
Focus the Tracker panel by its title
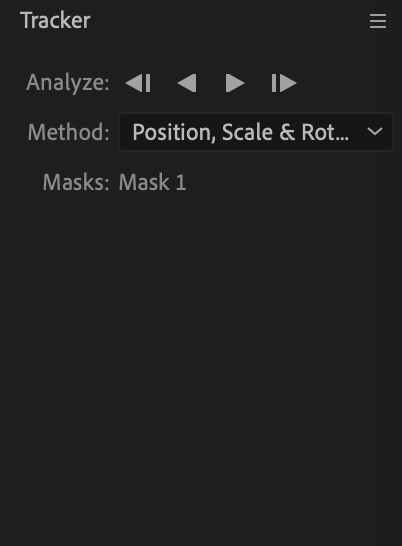coord(56,20)
